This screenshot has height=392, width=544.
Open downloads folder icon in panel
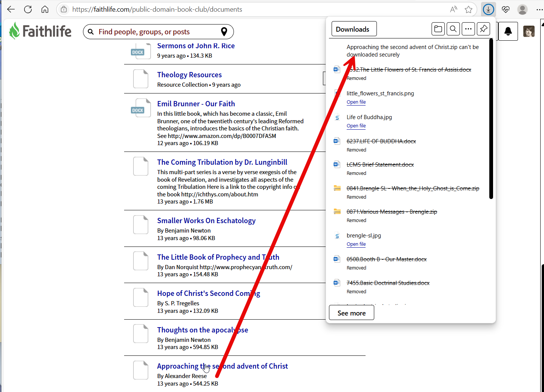coord(438,29)
